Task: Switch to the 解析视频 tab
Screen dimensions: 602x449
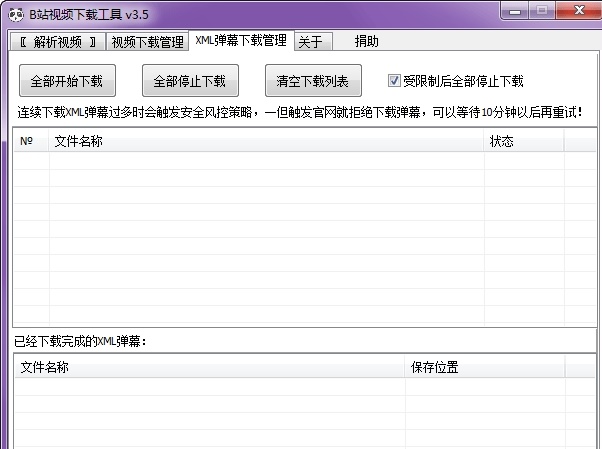Action: (x=58, y=41)
